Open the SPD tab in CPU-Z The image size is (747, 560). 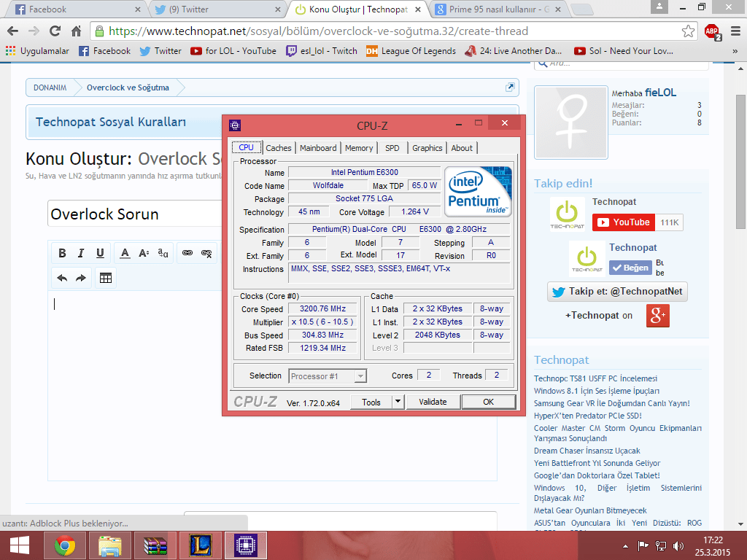point(392,147)
